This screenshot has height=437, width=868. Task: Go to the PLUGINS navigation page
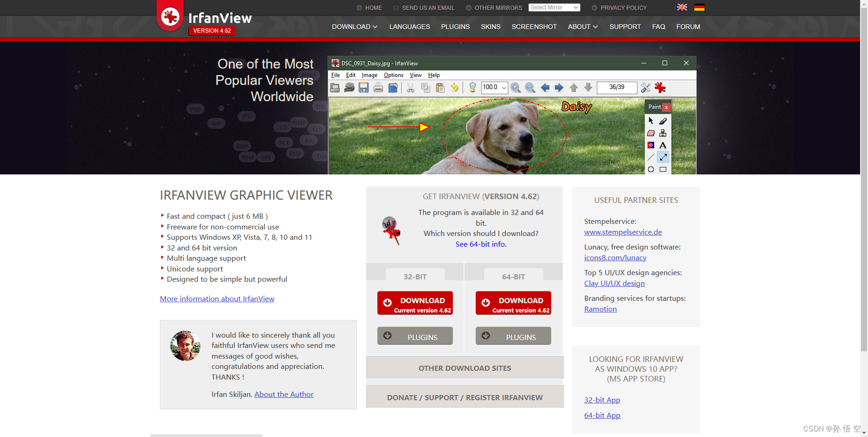(455, 27)
